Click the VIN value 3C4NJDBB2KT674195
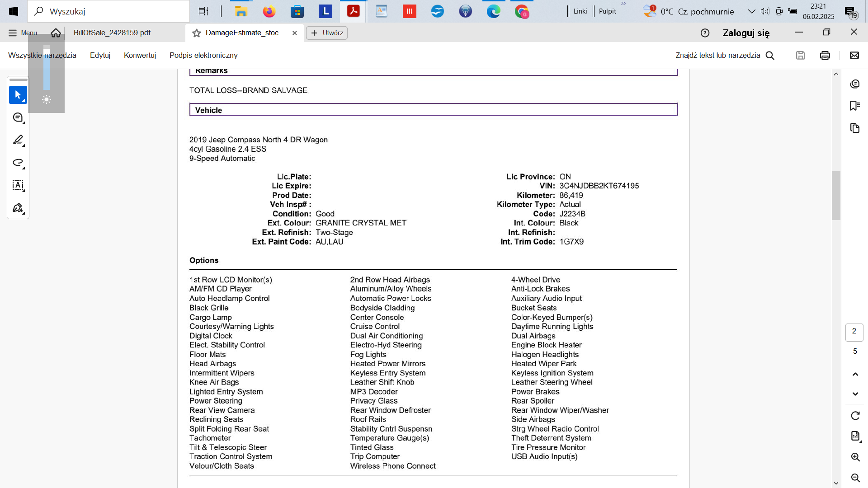The width and height of the screenshot is (868, 488). [599, 186]
